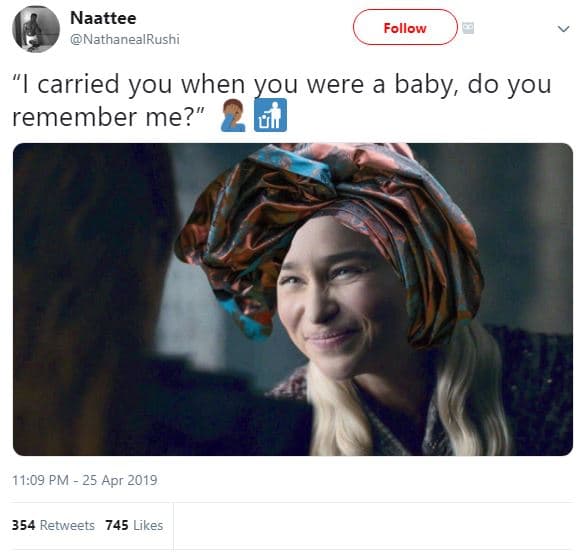Viewport: 580px width, 553px height.
Task: Click the first line of tweet text
Action: 282,84
